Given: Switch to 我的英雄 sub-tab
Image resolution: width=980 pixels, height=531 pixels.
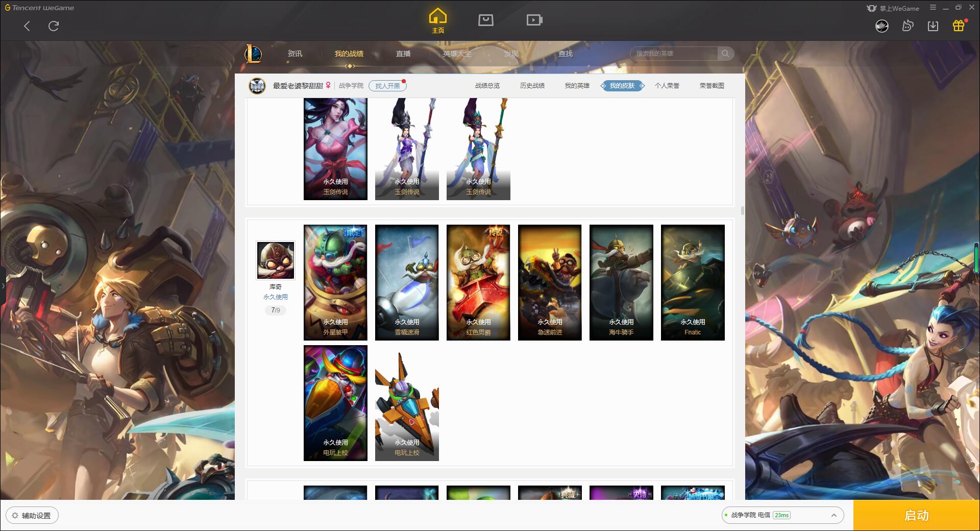Looking at the screenshot, I should pos(577,86).
